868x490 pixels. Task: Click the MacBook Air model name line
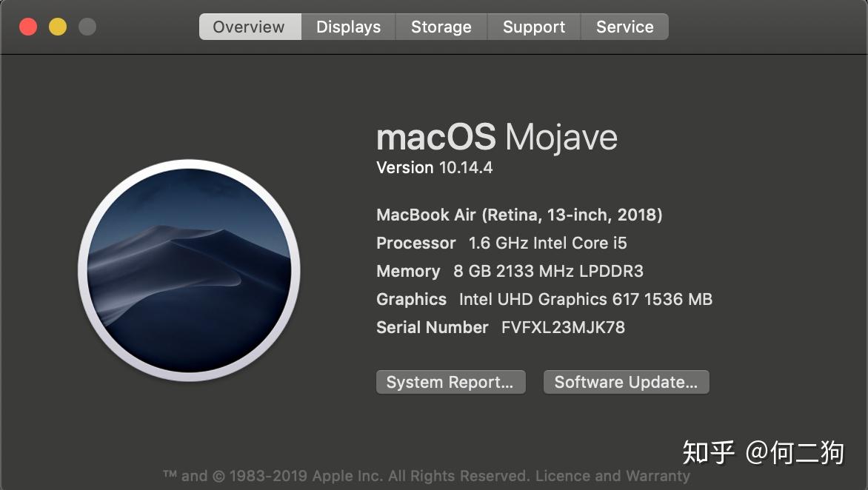click(519, 215)
